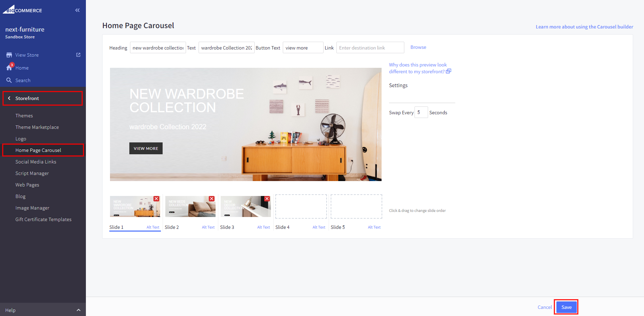
Task: Open Alt Text for Slide 2
Action: tap(208, 227)
